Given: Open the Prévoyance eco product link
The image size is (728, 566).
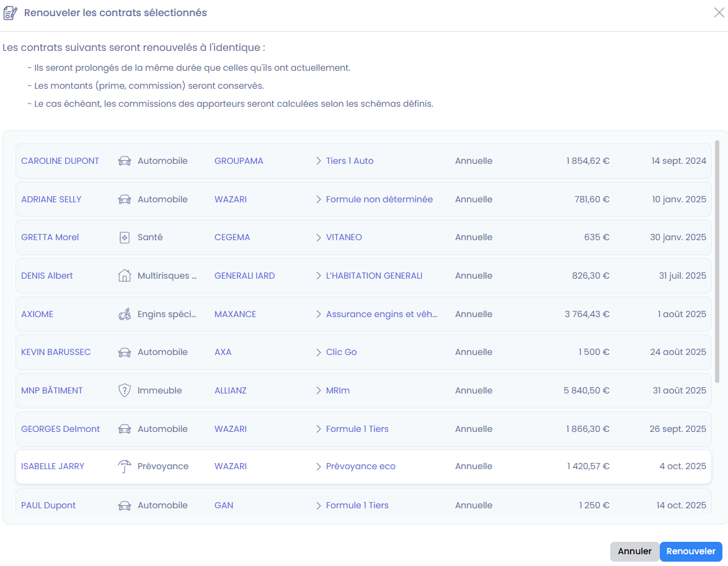Looking at the screenshot, I should [x=361, y=467].
